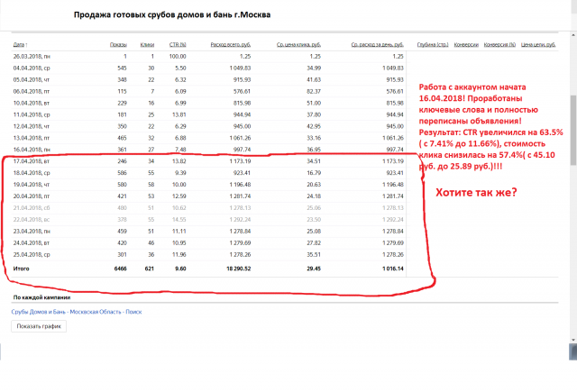
Task: Select date cell 20.04.2018, пт
Action: [x=32, y=196]
